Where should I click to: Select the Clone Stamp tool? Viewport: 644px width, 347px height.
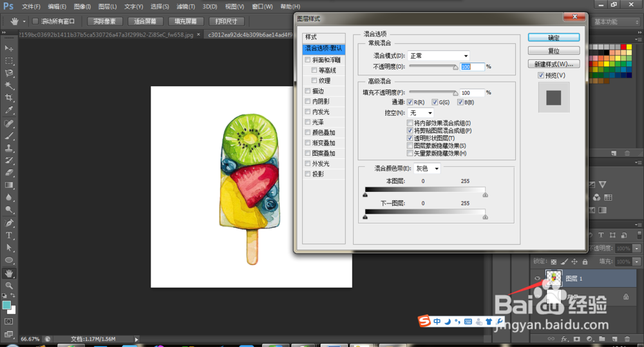tap(8, 148)
